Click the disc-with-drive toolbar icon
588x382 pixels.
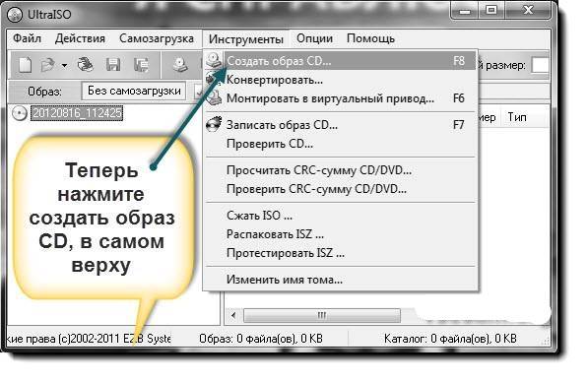point(180,65)
